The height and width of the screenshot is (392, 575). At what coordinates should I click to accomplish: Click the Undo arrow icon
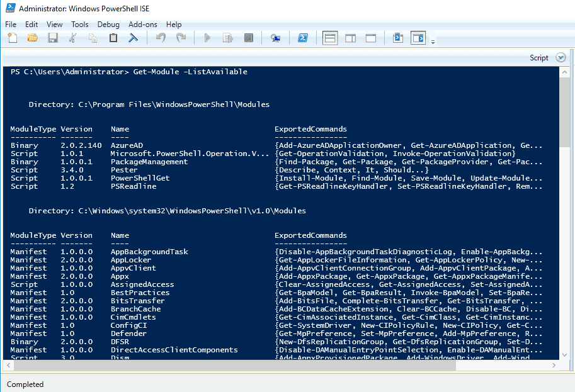click(x=161, y=38)
